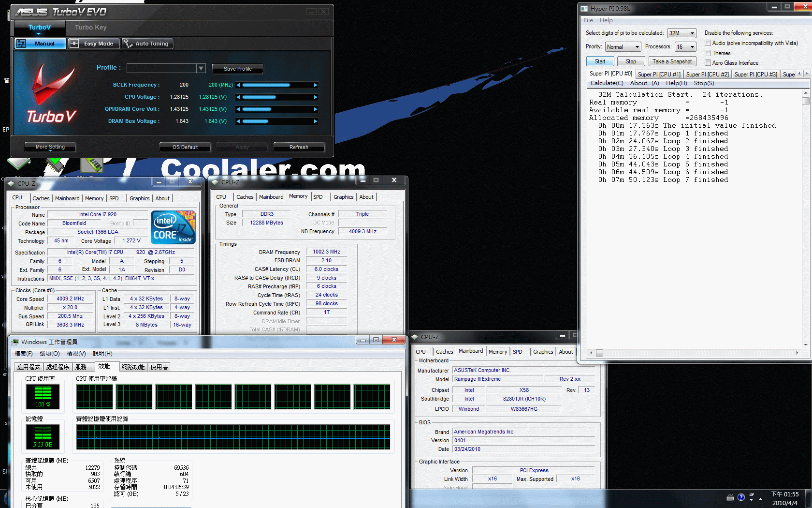Decrease QPI/DRAM Core Volt with left arrow
The width and height of the screenshot is (812, 508).
tap(238, 109)
